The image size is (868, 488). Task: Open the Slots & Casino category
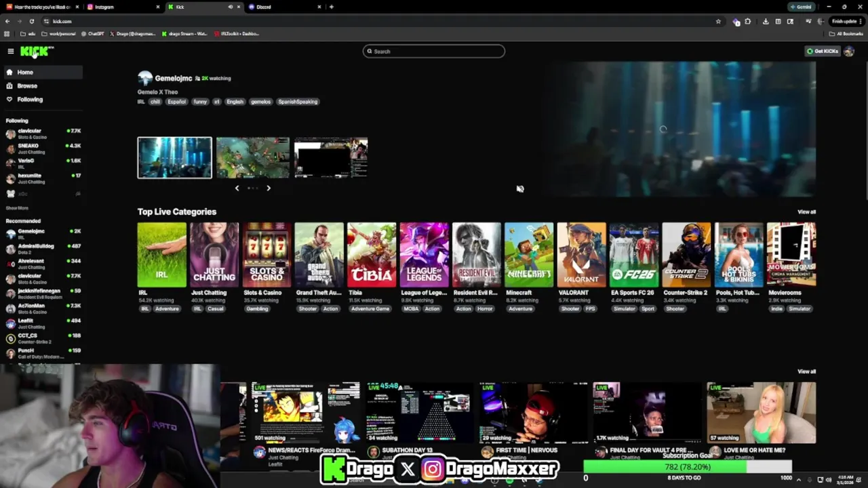coord(267,255)
